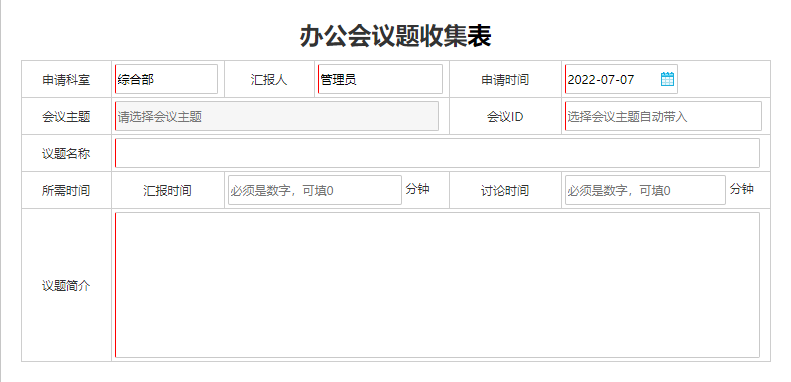Image resolution: width=791 pixels, height=382 pixels.
Task: Click the 所需时间 label cell
Action: click(66, 190)
